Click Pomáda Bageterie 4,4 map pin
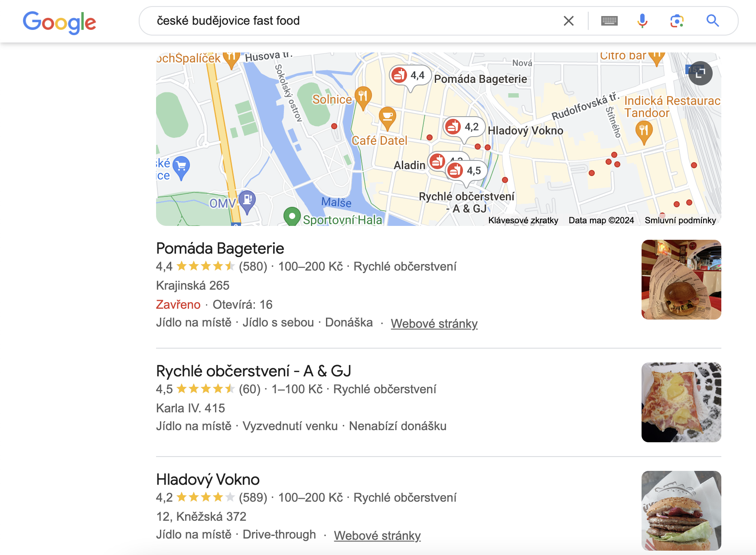 [x=410, y=75]
